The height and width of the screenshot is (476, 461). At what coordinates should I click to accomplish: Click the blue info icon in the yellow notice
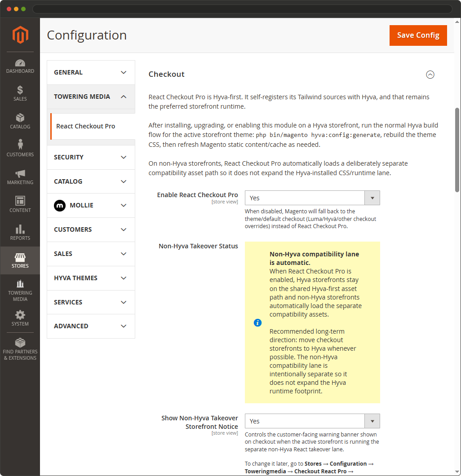257,323
